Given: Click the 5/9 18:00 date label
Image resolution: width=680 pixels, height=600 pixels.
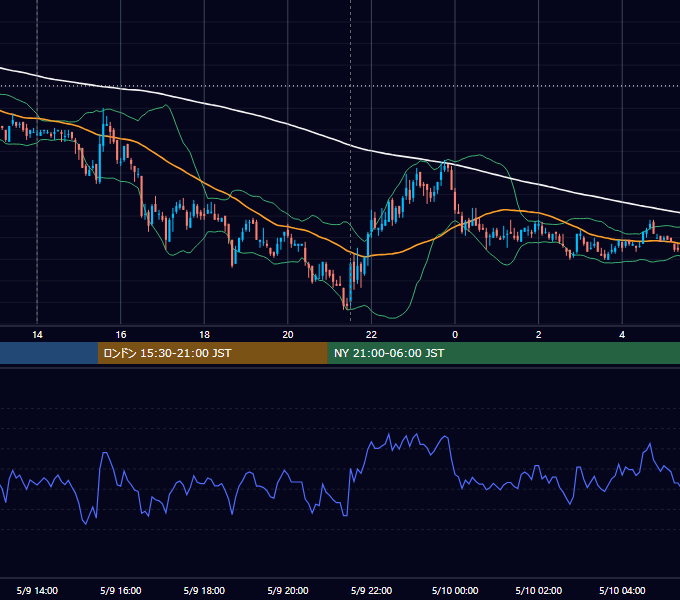Looking at the screenshot, I should (204, 590).
